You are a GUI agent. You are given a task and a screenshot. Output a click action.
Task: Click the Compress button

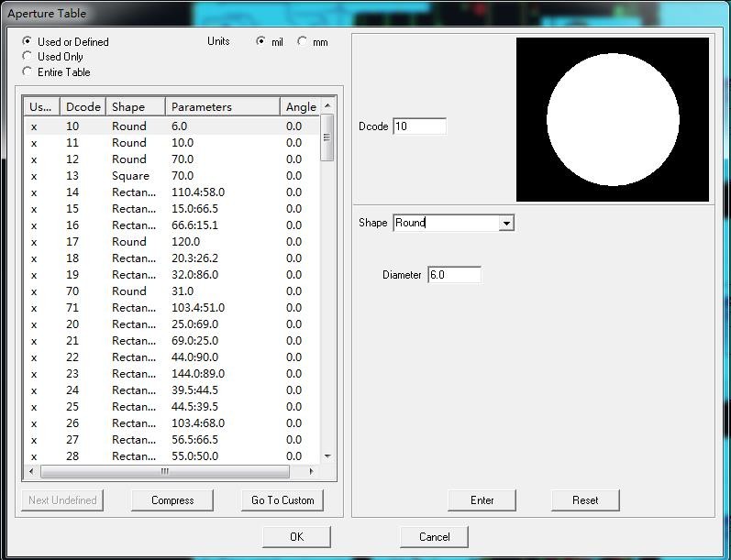(172, 500)
